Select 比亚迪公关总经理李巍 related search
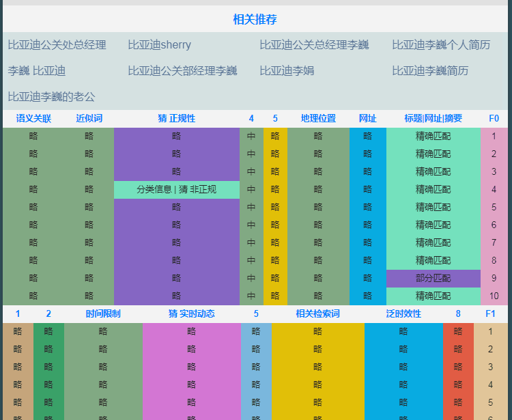 point(314,45)
